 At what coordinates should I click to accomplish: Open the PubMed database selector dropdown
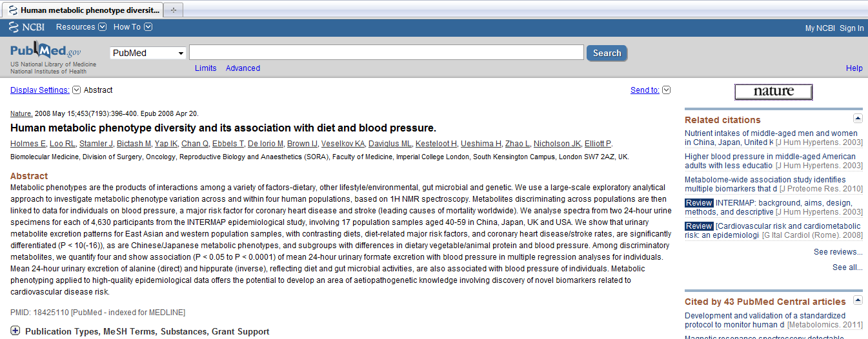[x=148, y=53]
